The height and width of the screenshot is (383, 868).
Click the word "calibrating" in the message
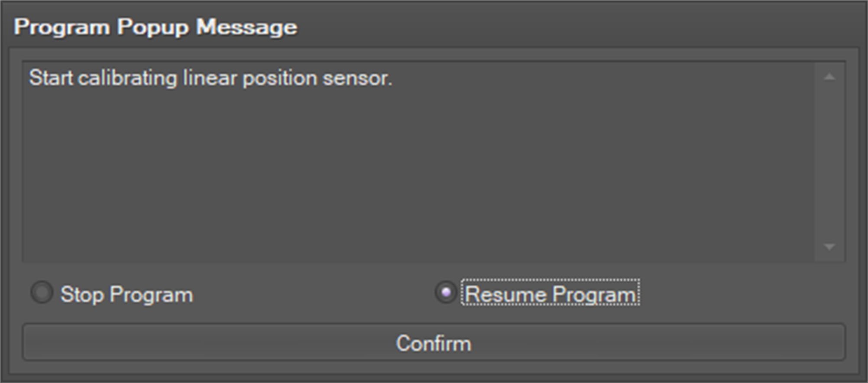pos(127,78)
